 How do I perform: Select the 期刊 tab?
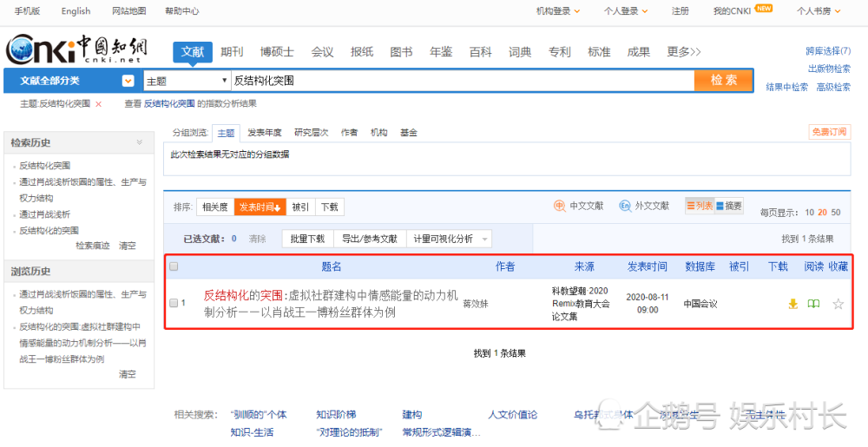coord(232,52)
